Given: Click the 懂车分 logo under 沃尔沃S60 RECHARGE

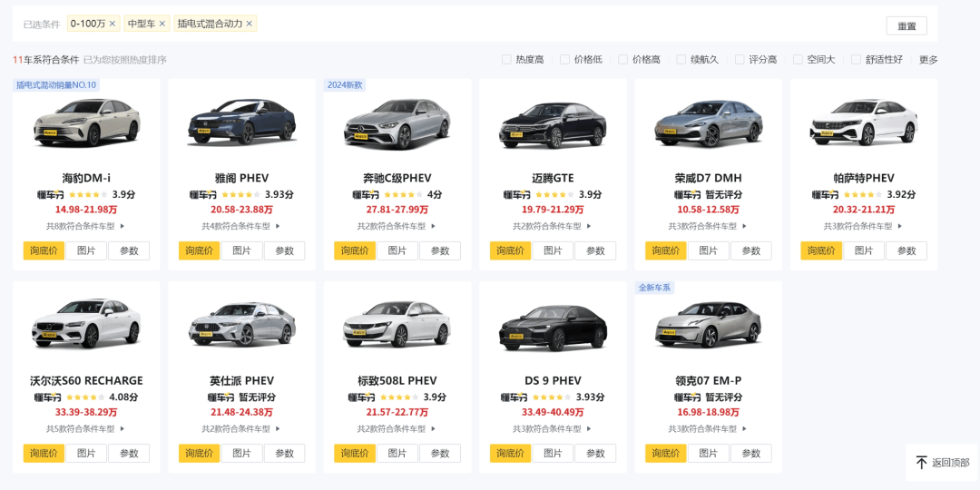Looking at the screenshot, I should pos(46,397).
